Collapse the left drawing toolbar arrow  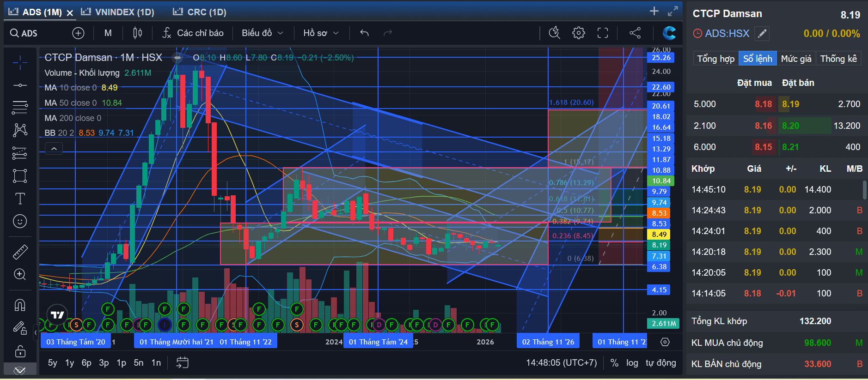click(36, 332)
